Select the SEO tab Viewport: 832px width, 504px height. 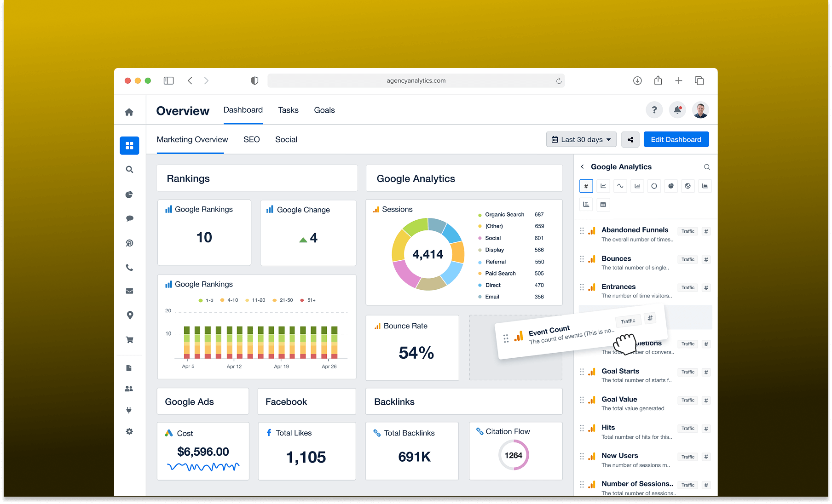(252, 139)
